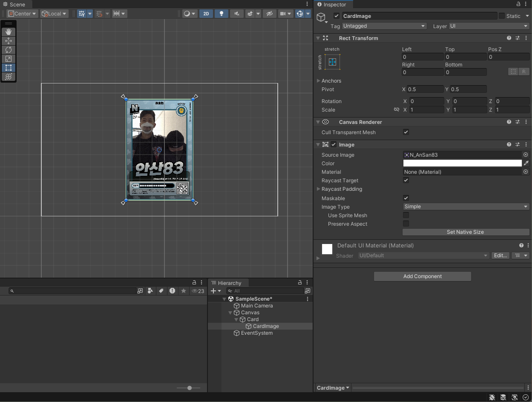This screenshot has width=532, height=402.
Task: Open the Hierarchy create plus menu
Action: [x=216, y=291]
